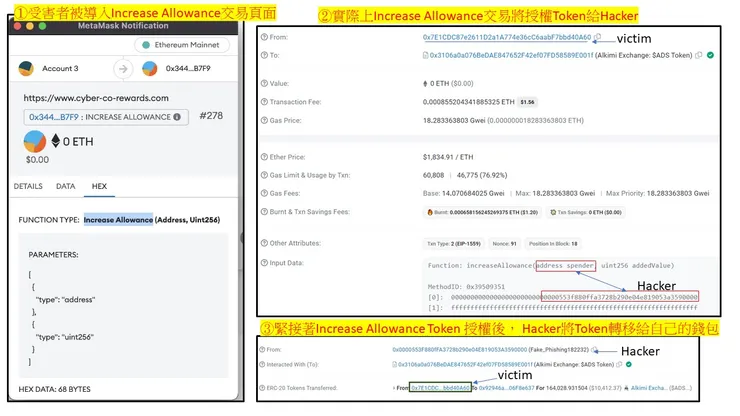Click the MethodID: 0x39509351 text
The width and height of the screenshot is (740, 416).
tap(466, 287)
